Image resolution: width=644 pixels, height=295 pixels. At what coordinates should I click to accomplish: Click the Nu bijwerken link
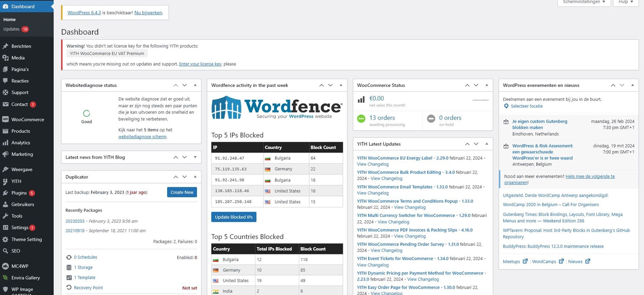(x=148, y=13)
